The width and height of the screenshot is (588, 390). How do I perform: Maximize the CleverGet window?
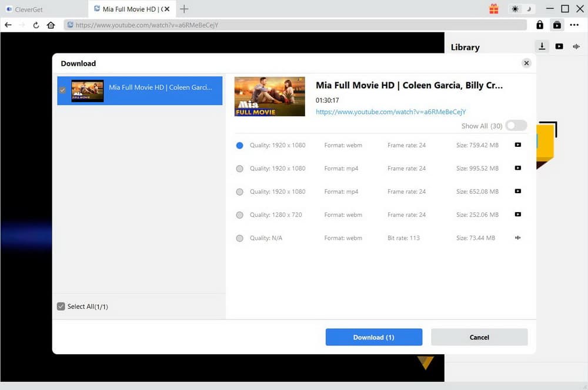point(564,9)
